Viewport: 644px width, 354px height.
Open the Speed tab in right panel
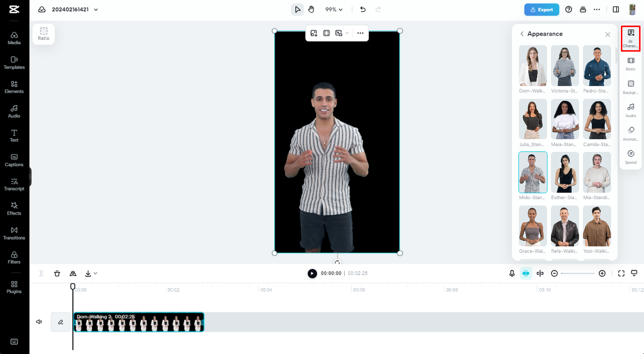click(x=630, y=156)
